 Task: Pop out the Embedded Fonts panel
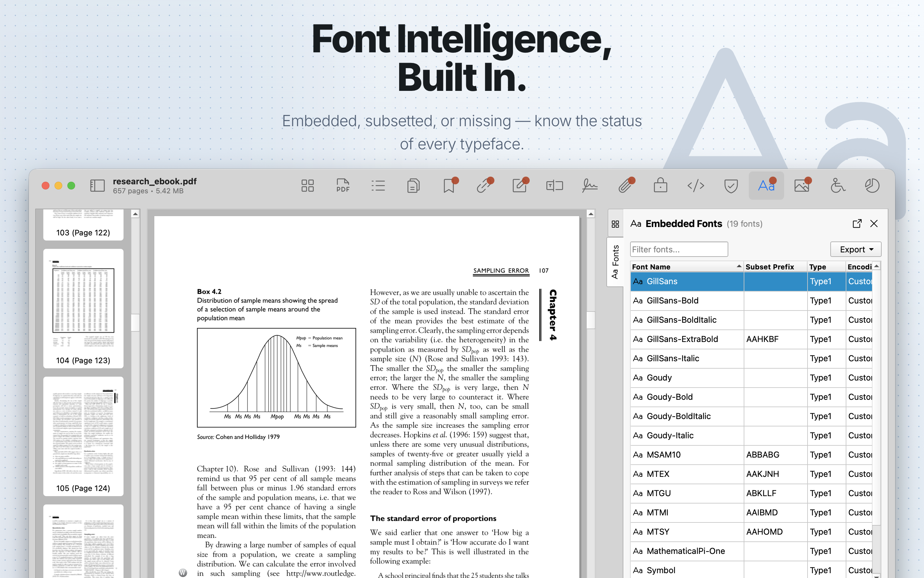click(857, 223)
